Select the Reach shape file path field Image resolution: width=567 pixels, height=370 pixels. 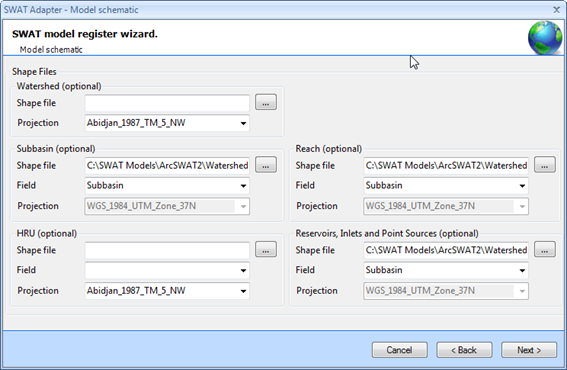(x=446, y=166)
